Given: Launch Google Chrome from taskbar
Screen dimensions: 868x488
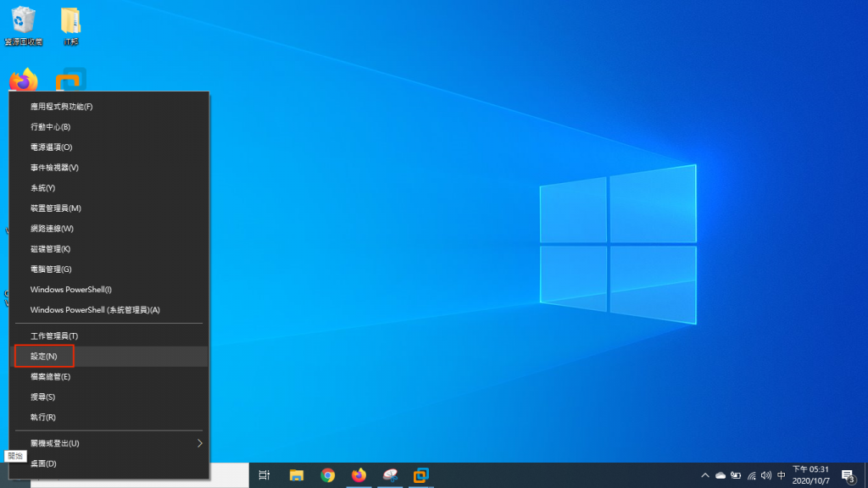Looking at the screenshot, I should [x=327, y=475].
